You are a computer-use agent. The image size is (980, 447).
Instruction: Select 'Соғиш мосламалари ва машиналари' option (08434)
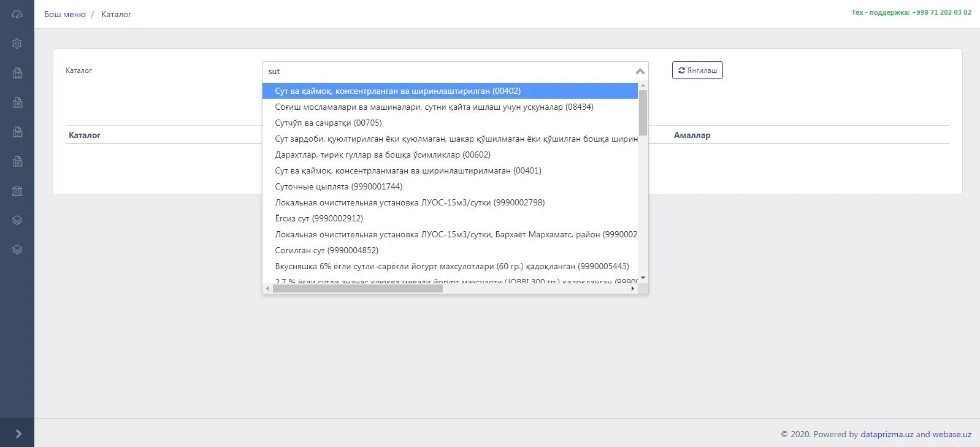pos(450,107)
